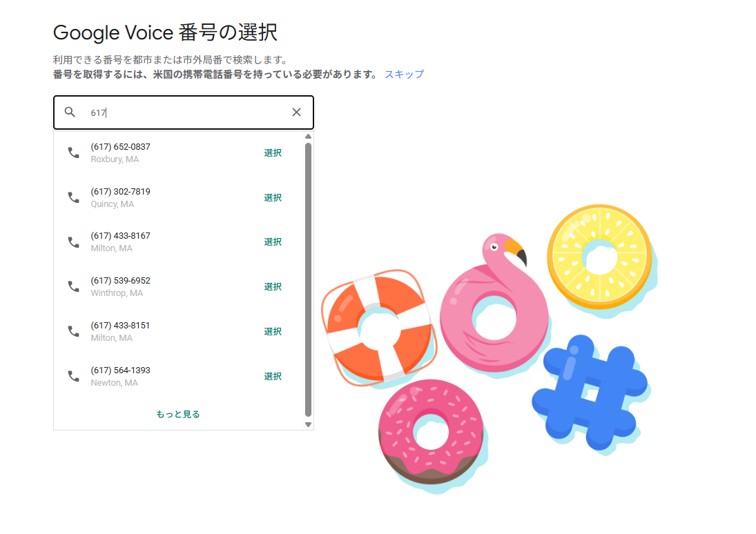The image size is (756, 534).
Task: Choose 選択 for (617) 433-8167 Milton
Action: [x=273, y=242]
